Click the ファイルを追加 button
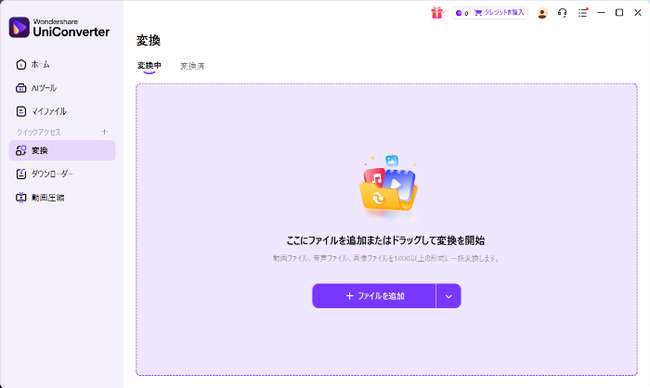 click(374, 296)
